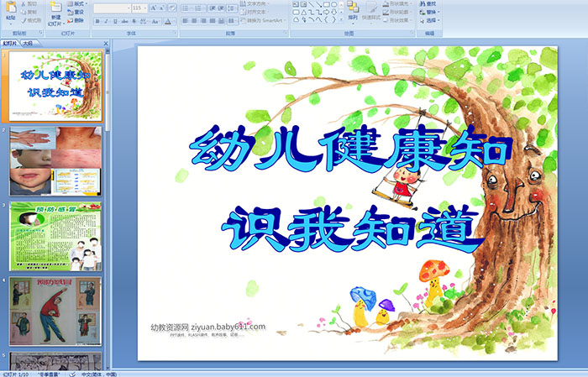Screen dimensions: 588x377
Task: Click the Copy (复制) icon
Action: (x=24, y=12)
